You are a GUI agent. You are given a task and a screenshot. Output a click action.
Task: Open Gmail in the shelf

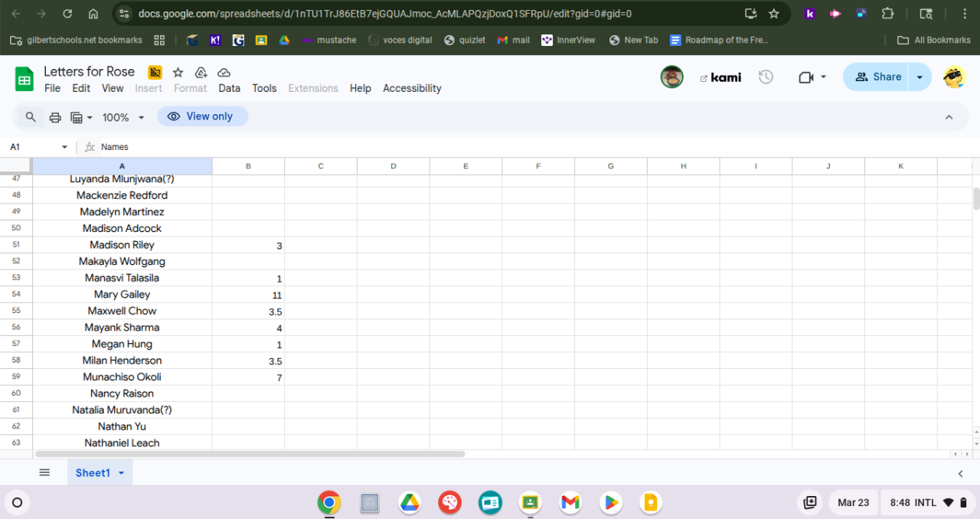[x=570, y=503]
